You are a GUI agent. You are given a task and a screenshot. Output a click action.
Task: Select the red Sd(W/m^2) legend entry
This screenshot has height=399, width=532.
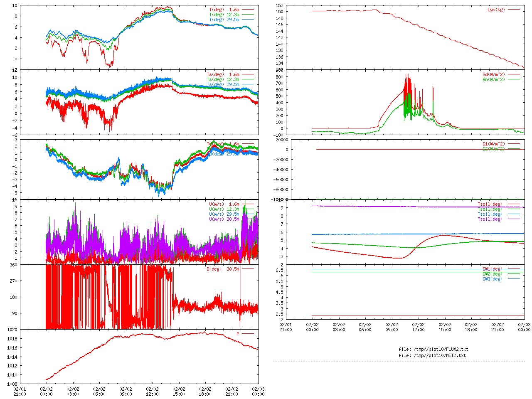493,75
